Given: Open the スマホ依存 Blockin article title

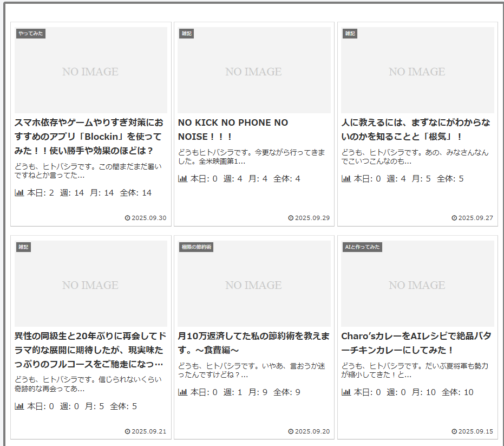Looking at the screenshot, I should [89, 137].
